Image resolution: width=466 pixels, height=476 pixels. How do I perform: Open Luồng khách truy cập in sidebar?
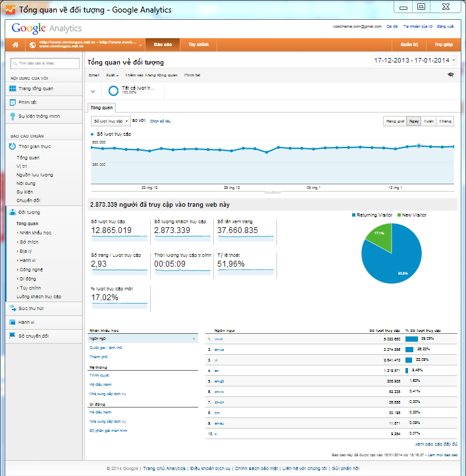pyautogui.click(x=39, y=296)
